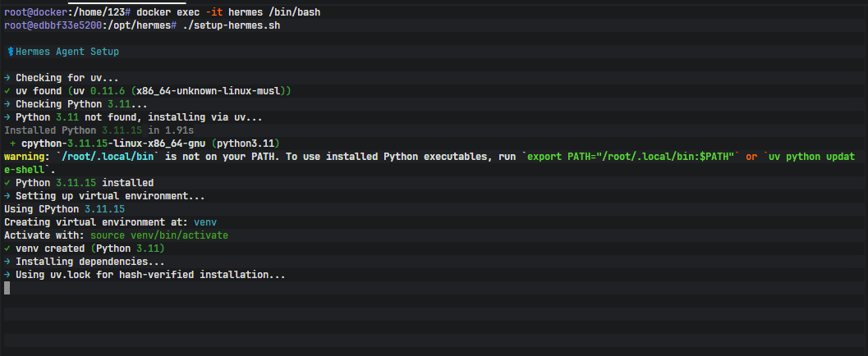Click the arrow before 'Checking for uv...'

pos(7,77)
